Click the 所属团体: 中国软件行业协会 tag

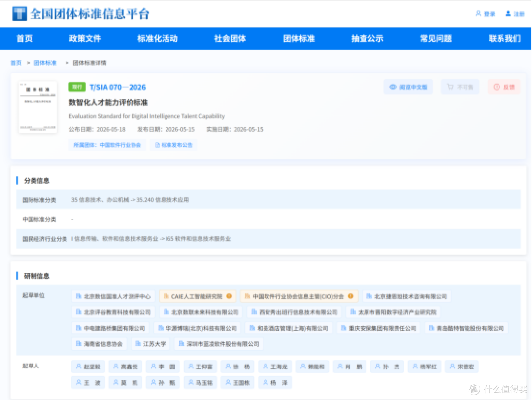coord(107,145)
